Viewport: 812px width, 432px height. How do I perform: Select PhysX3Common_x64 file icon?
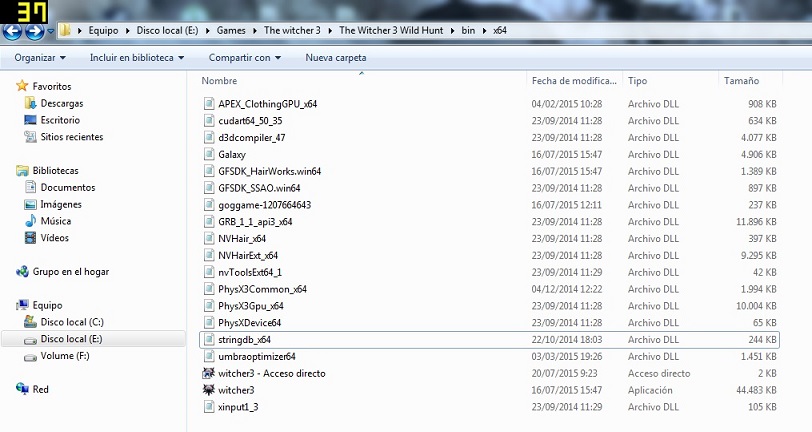(209, 289)
